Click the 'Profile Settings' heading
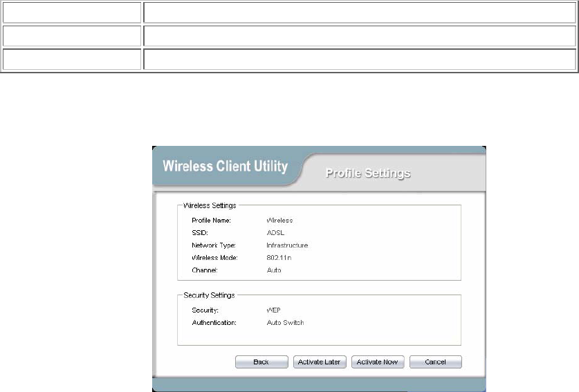The width and height of the screenshot is (579, 392). pos(368,173)
